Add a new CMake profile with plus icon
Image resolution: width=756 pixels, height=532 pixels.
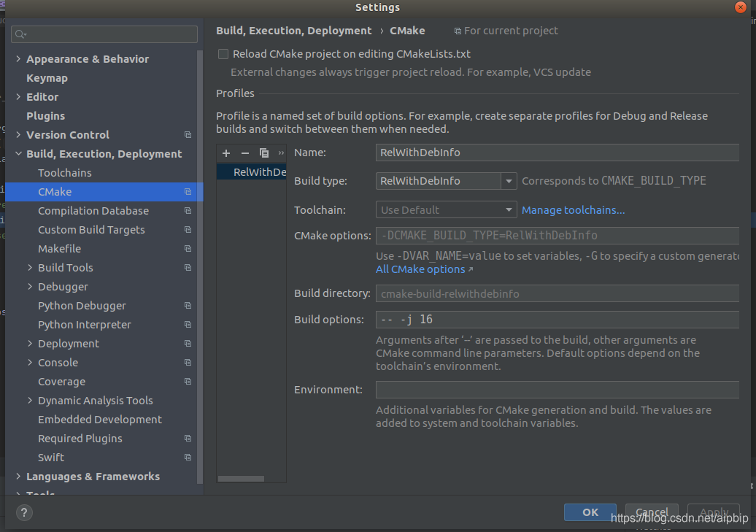pyautogui.click(x=226, y=153)
